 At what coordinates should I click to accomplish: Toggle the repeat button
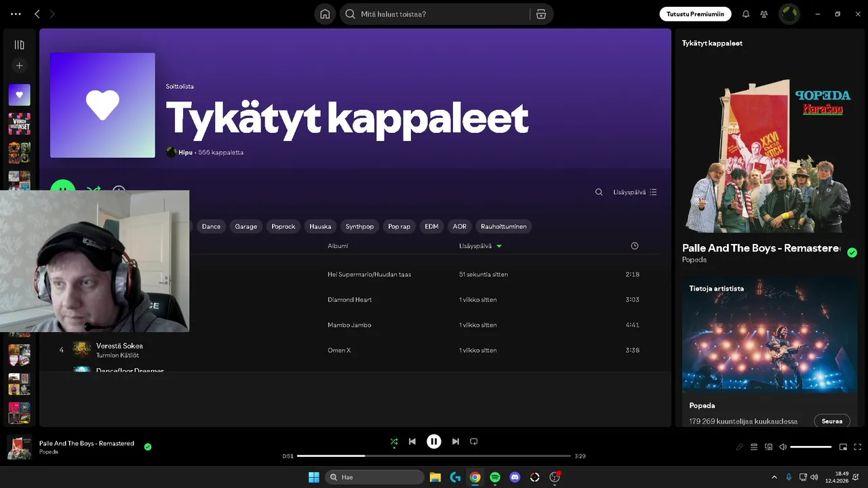(474, 442)
